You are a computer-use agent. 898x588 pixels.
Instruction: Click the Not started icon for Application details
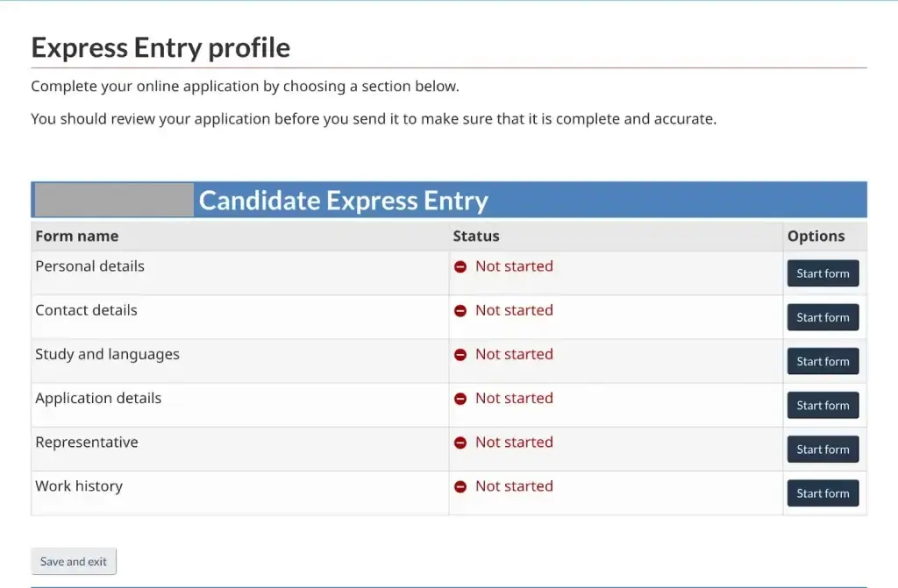(460, 398)
